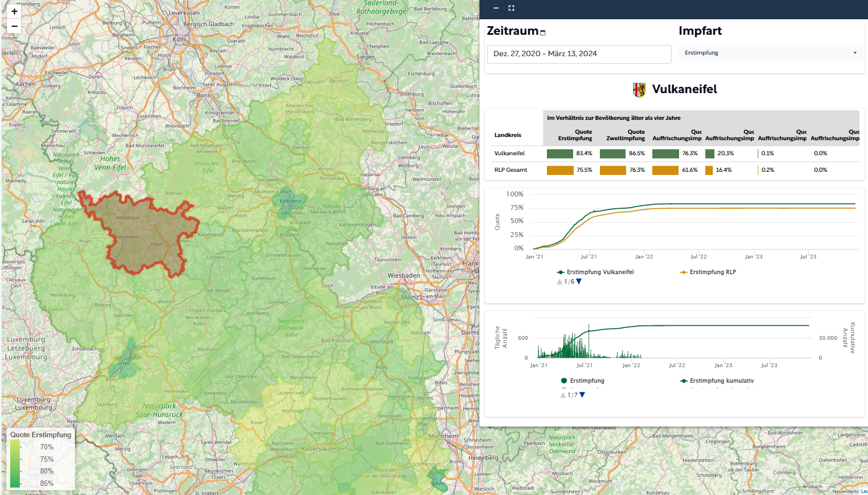Image resolution: width=868 pixels, height=495 pixels.
Task: Expand the statistics panel to fullscreen
Action: pyautogui.click(x=511, y=8)
